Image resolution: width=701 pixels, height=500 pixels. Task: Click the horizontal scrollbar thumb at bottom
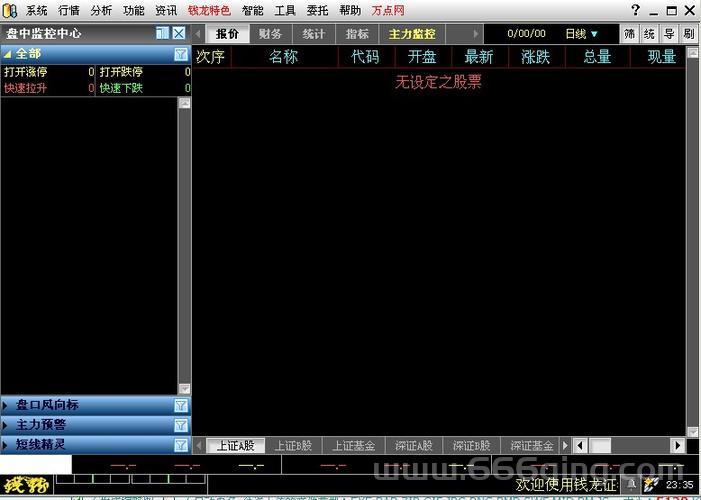tap(600, 445)
